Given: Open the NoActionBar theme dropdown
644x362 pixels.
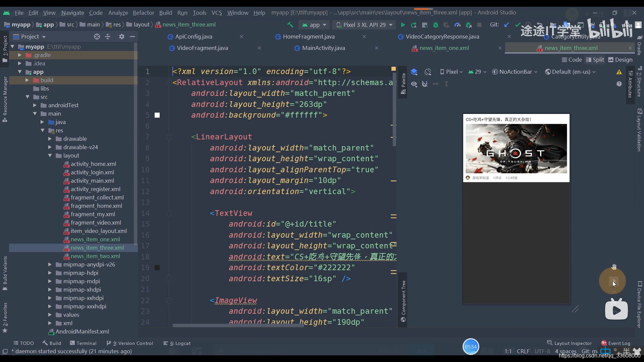Looking at the screenshot, I should pos(515,72).
